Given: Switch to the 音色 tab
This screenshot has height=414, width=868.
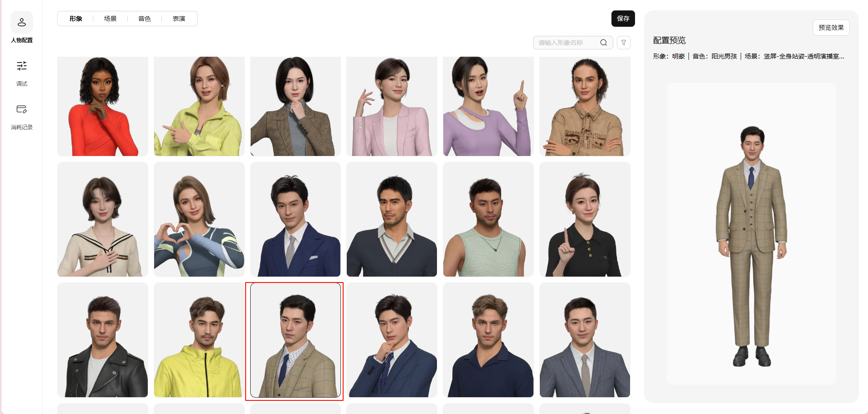Looking at the screenshot, I should pyautogui.click(x=145, y=19).
